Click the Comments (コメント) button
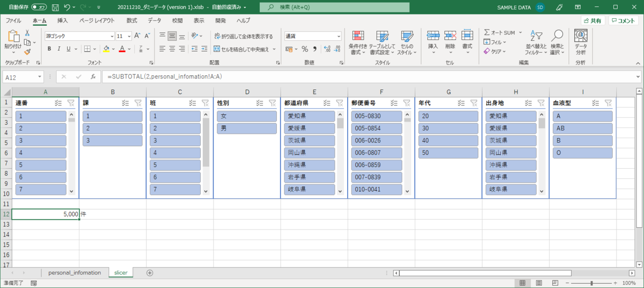Screen dimensions: 644x288 (624, 20)
